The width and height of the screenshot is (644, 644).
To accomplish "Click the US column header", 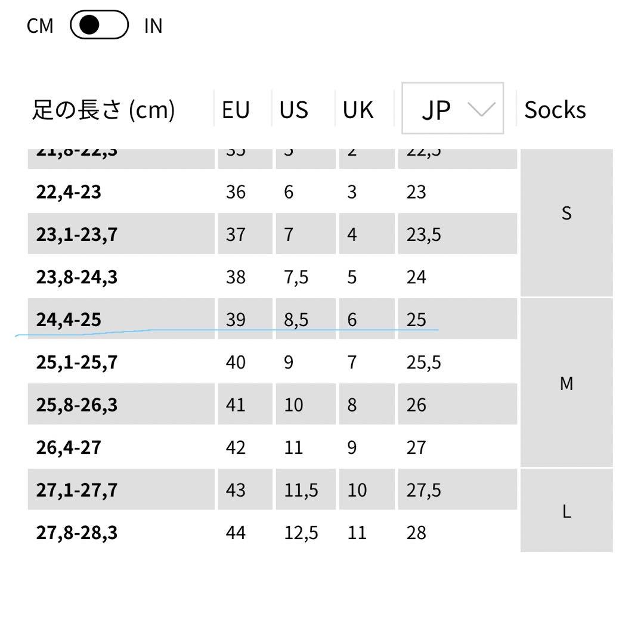I will pyautogui.click(x=294, y=110).
